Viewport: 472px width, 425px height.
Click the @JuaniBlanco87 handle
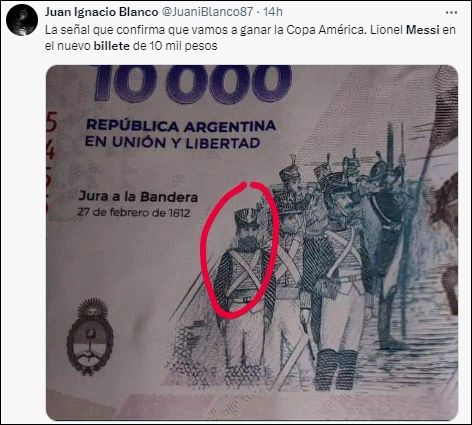coord(207,12)
